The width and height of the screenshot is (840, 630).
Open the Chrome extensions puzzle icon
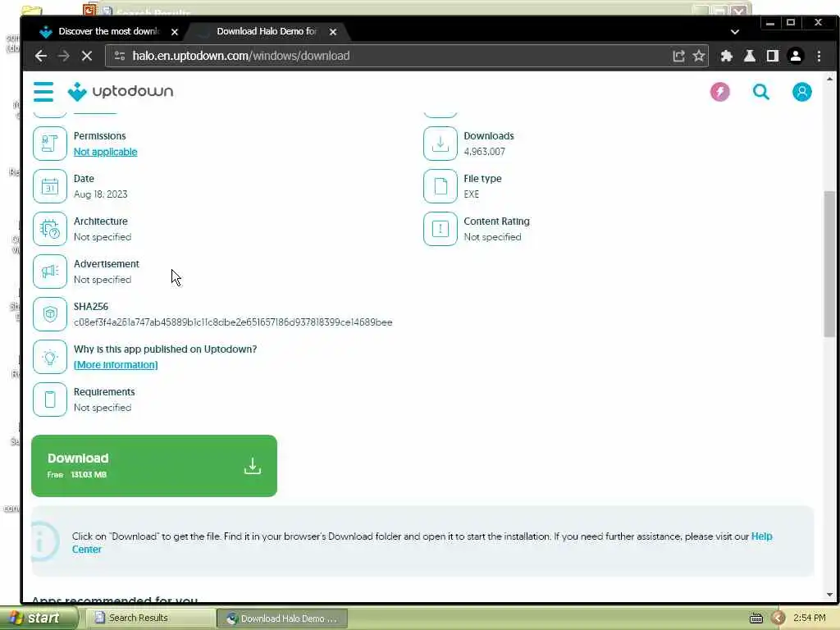coord(727,56)
